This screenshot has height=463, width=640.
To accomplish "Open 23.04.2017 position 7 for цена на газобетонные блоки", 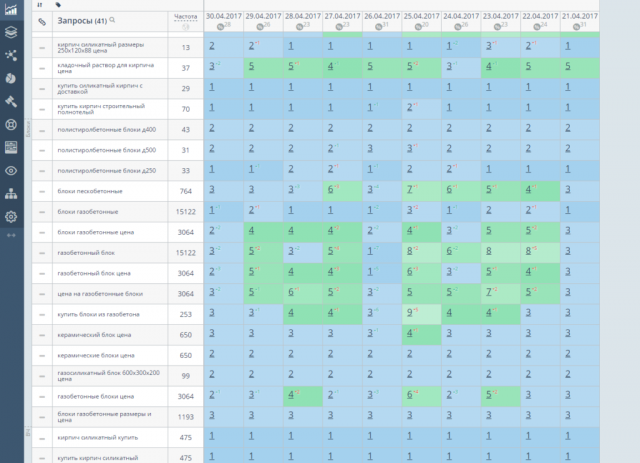I will click(489, 292).
